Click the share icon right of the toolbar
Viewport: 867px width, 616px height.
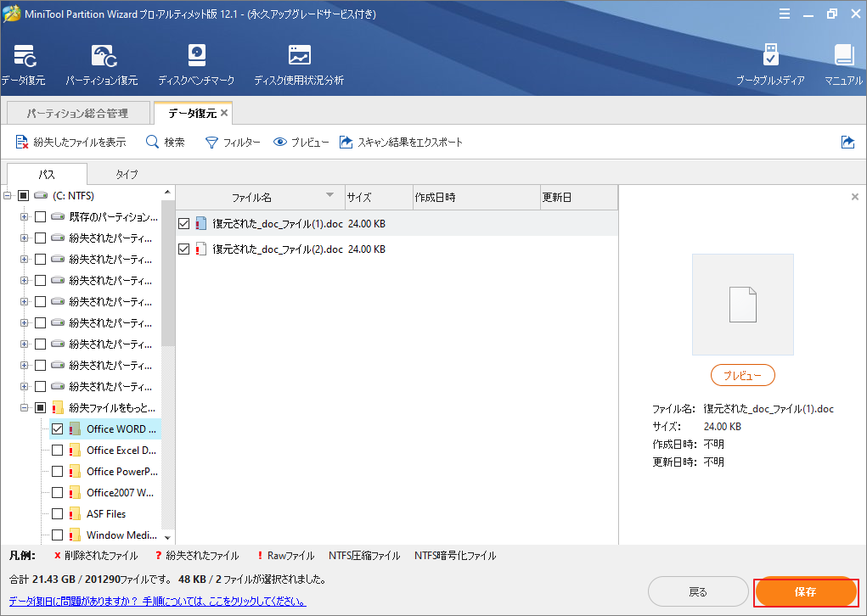[847, 142]
